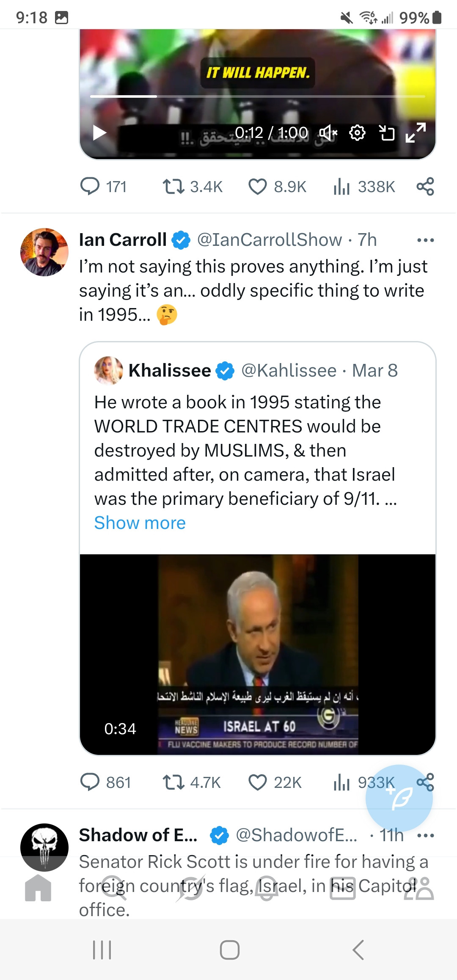Expand quoted post with Show more
Image resolution: width=457 pixels, height=980 pixels.
[140, 523]
